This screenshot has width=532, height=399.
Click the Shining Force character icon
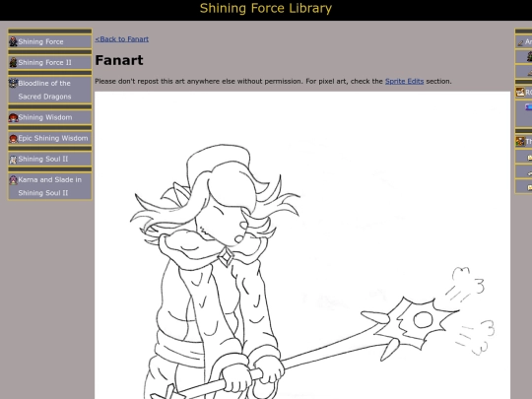13,41
